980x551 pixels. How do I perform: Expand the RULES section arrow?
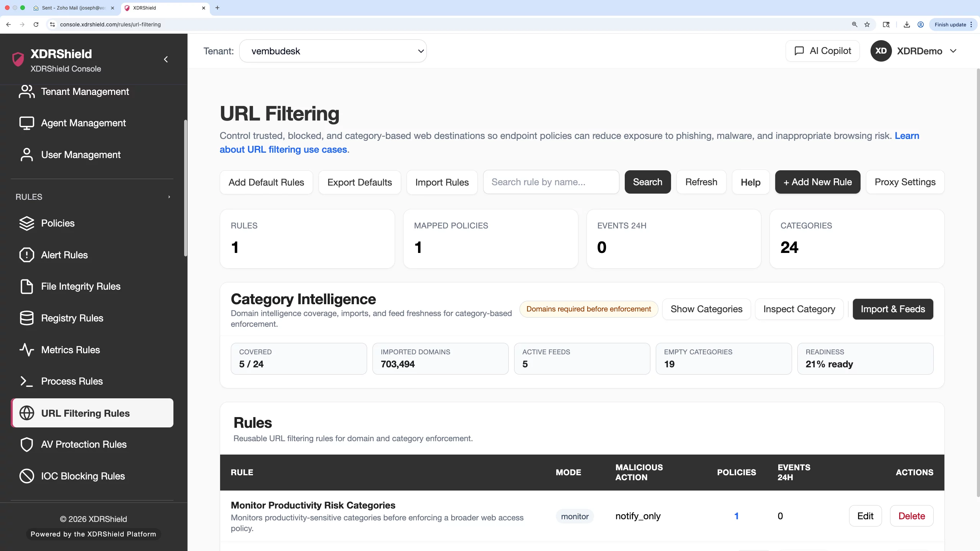[x=169, y=197]
